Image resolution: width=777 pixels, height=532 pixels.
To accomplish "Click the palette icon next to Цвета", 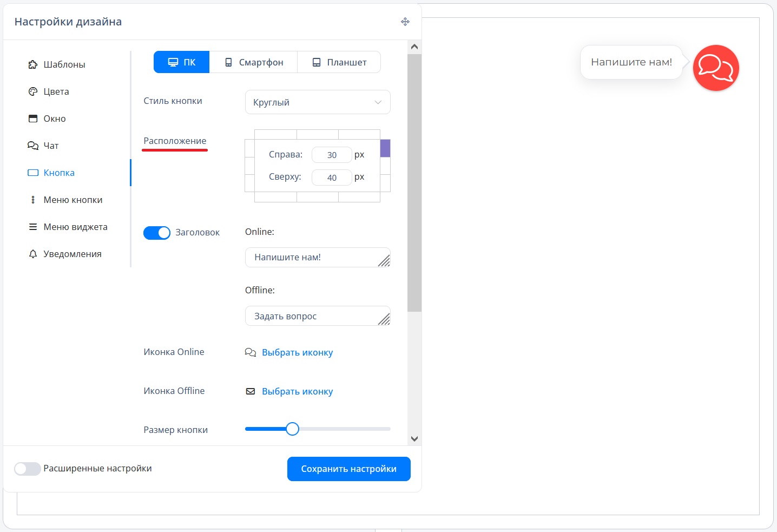I will click(x=33, y=91).
